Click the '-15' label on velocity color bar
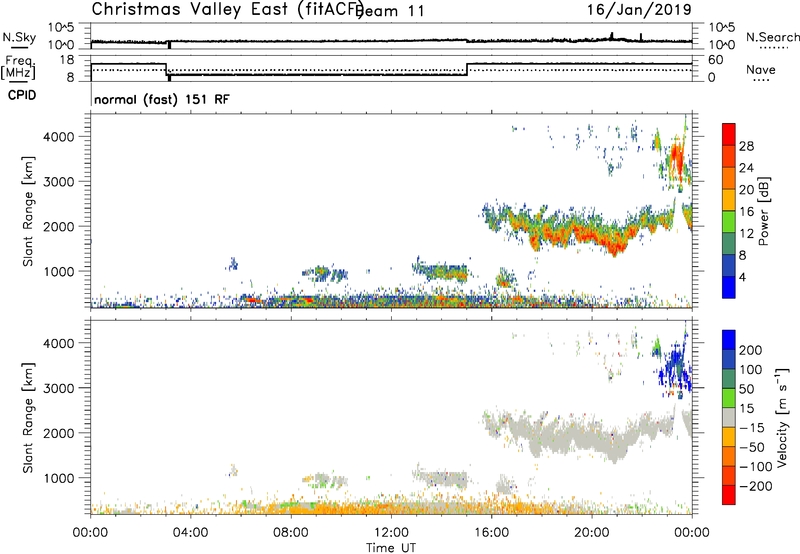This screenshot has width=800, height=554. click(x=752, y=428)
